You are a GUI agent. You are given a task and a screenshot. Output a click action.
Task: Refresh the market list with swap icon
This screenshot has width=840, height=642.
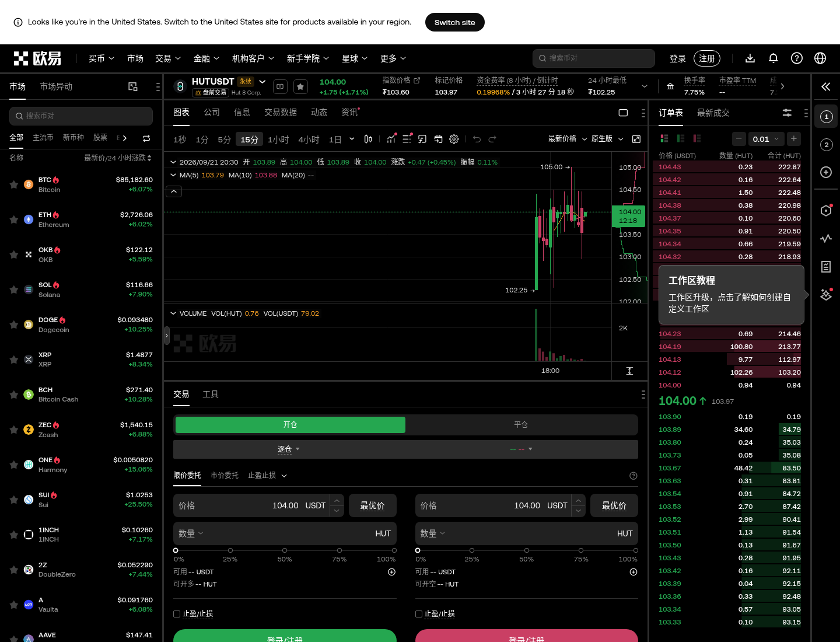[x=146, y=138]
